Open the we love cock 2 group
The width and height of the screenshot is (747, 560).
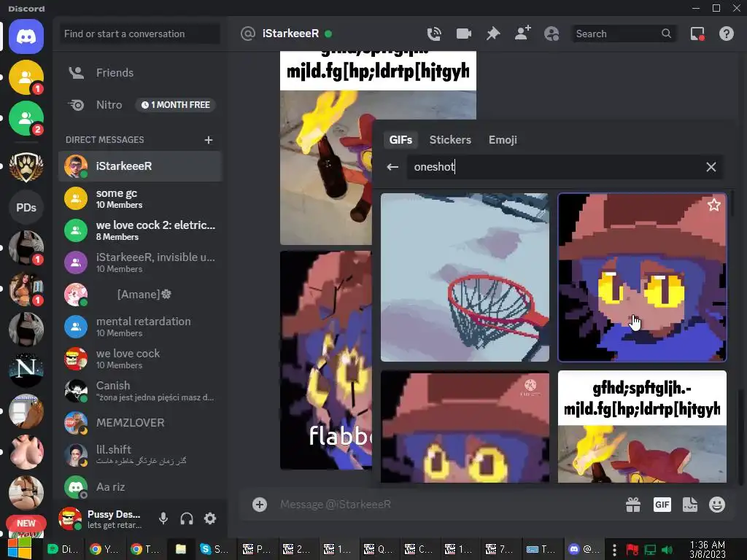[x=140, y=230]
